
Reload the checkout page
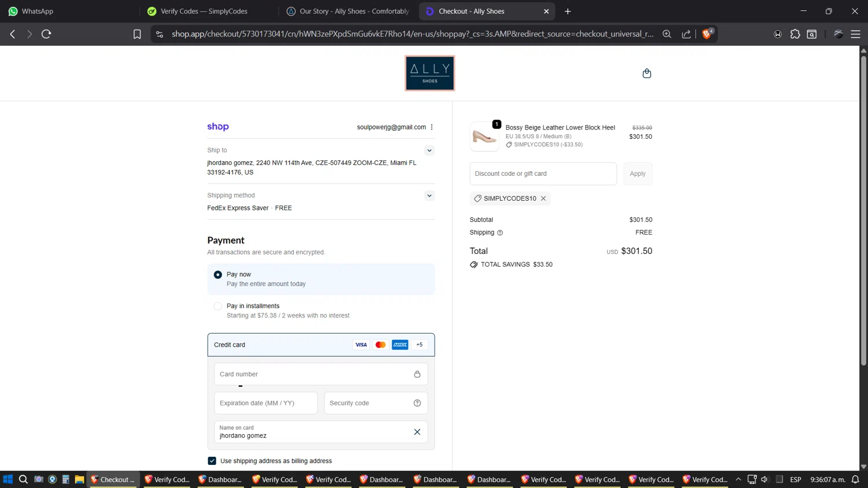tap(46, 34)
